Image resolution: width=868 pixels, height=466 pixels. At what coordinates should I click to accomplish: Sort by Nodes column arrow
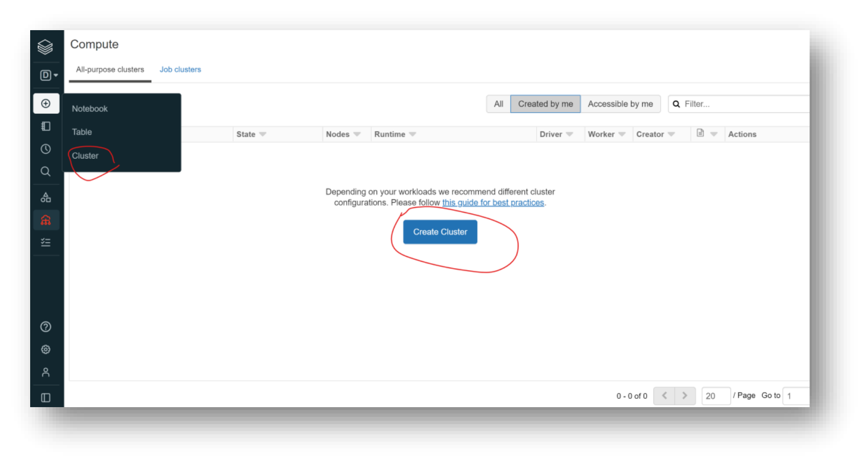(357, 134)
